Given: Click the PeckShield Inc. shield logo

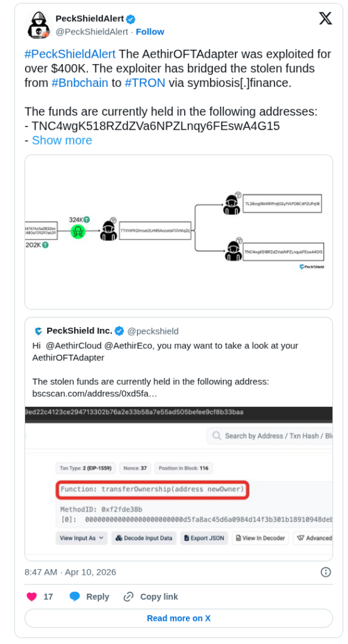Looking at the screenshot, I should [x=38, y=331].
